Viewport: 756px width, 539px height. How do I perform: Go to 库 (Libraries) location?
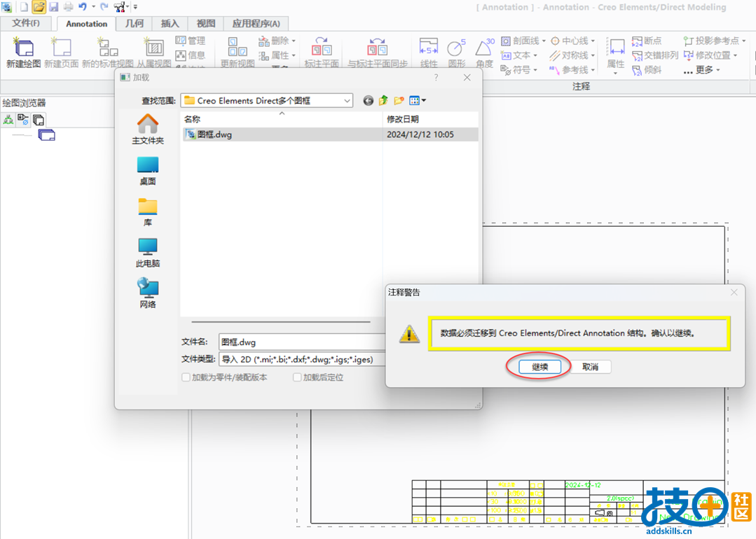pos(148,212)
